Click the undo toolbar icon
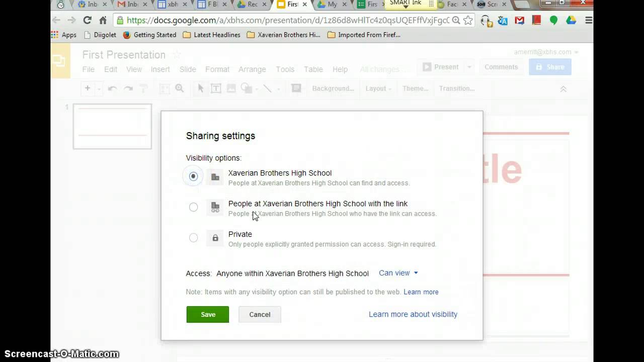The height and width of the screenshot is (362, 644). (113, 88)
